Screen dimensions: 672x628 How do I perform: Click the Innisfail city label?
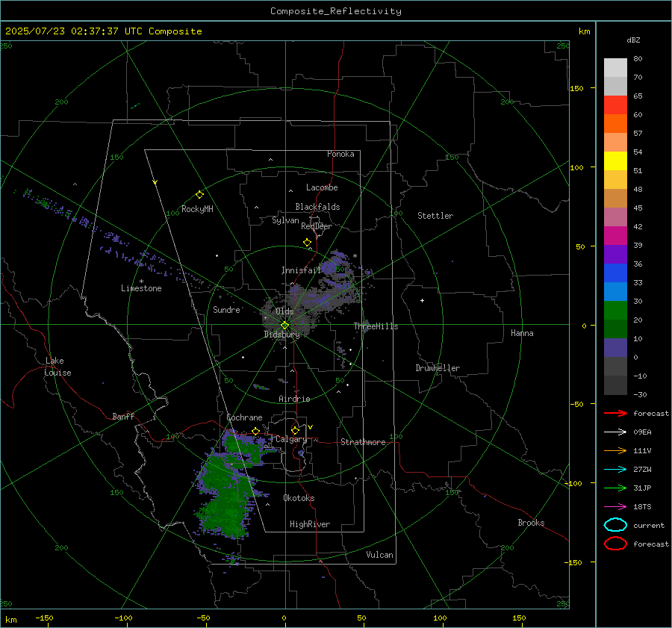pyautogui.click(x=301, y=270)
